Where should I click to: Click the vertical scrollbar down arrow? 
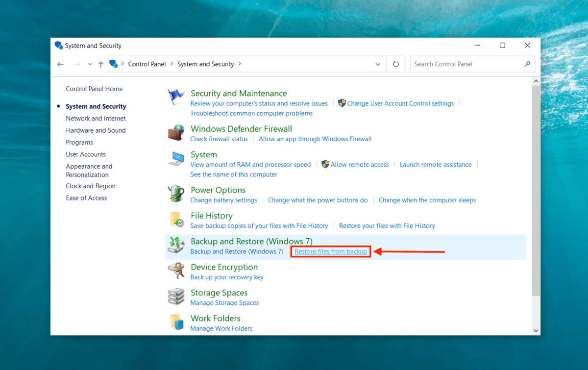pyautogui.click(x=536, y=330)
